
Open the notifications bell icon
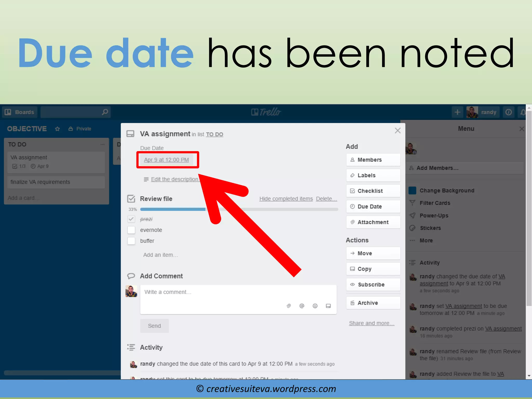[523, 112]
